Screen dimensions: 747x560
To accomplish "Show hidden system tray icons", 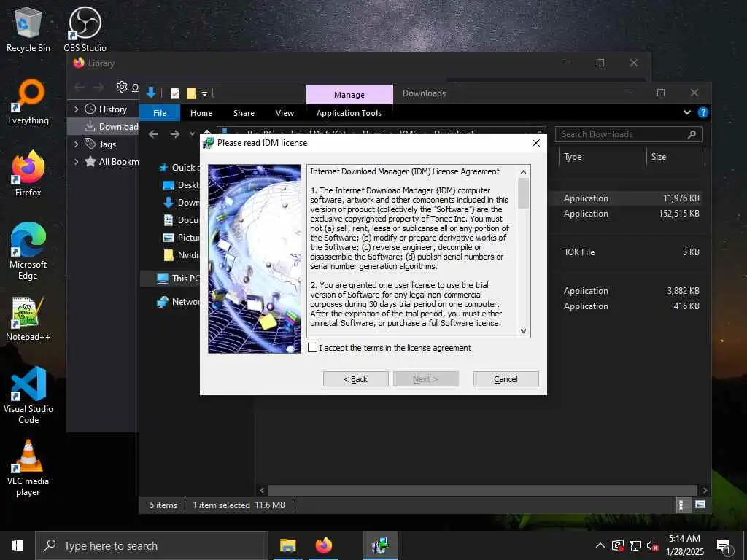I will click(x=600, y=545).
